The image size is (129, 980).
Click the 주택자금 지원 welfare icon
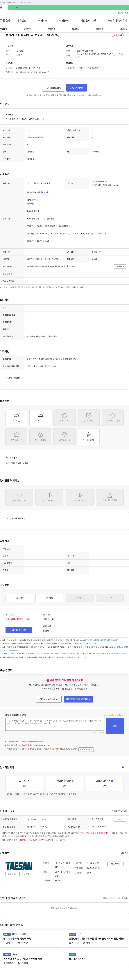[16, 437]
